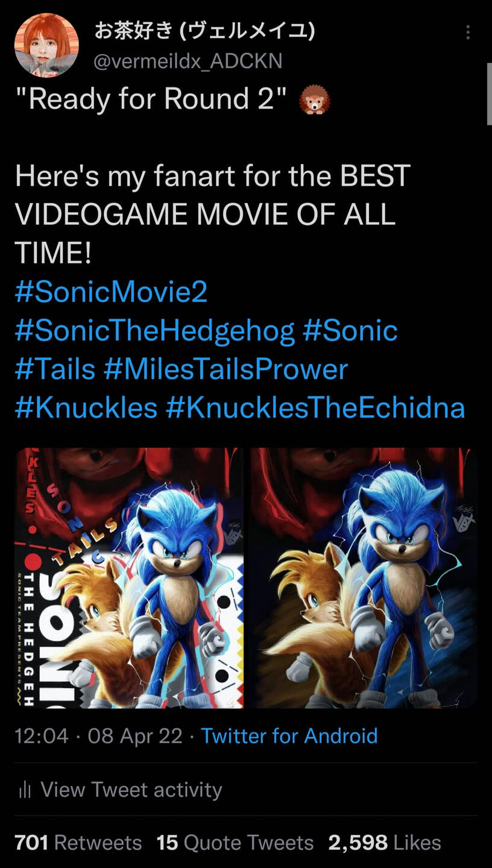Open the #SonicMovie2 hashtag
This screenshot has width=492, height=868.
click(111, 292)
